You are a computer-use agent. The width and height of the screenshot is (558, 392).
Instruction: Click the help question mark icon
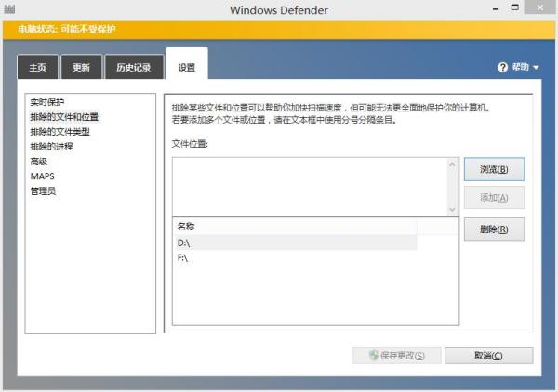502,67
